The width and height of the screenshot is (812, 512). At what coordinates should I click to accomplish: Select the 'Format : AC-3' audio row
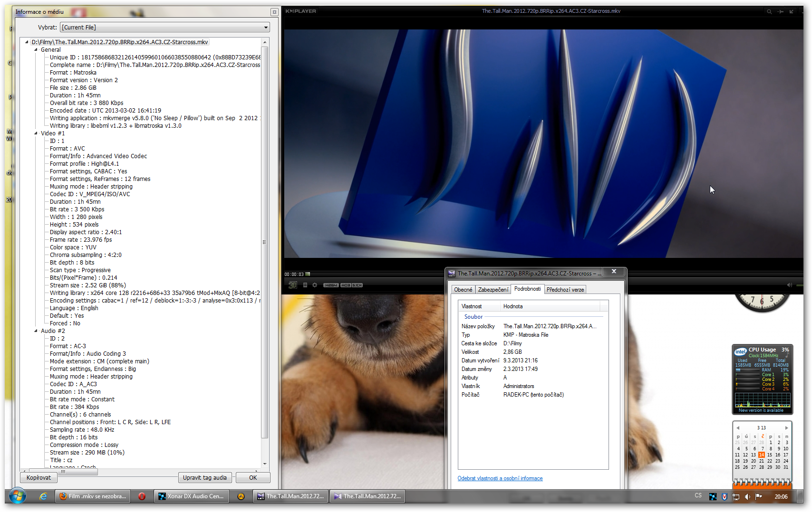pyautogui.click(x=68, y=346)
